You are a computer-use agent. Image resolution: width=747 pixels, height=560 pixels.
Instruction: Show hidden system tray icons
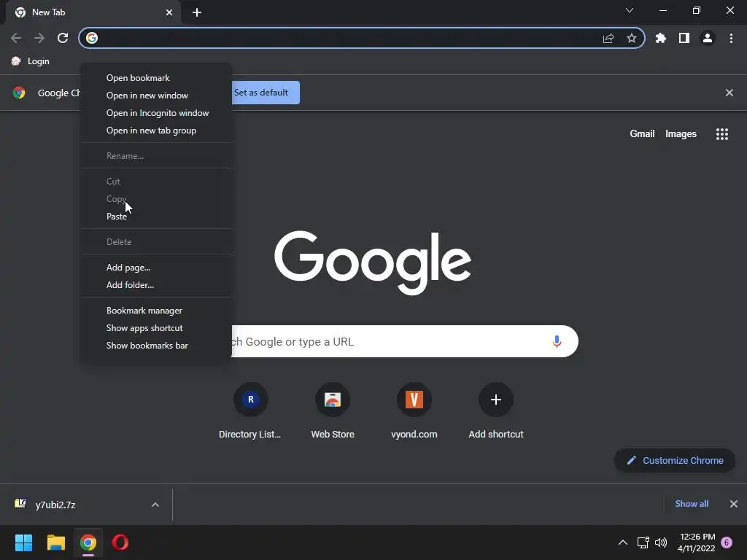click(623, 542)
